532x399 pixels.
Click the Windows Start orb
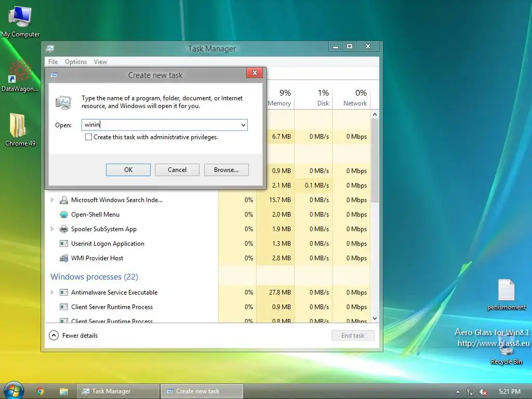pos(14,391)
